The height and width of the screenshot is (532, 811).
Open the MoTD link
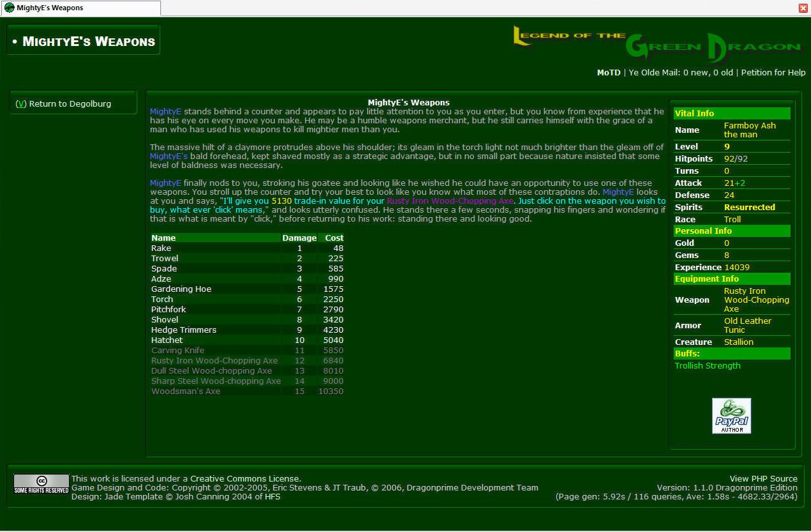pos(608,73)
